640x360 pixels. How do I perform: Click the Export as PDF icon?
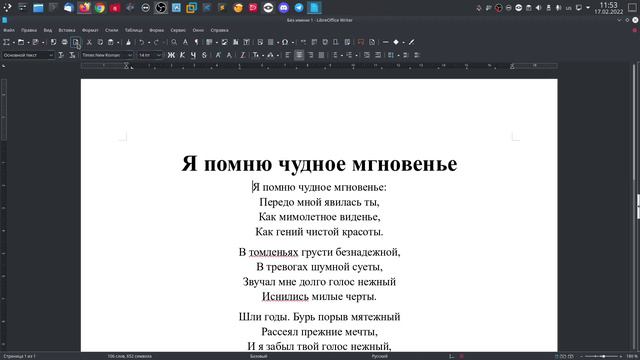[53, 42]
